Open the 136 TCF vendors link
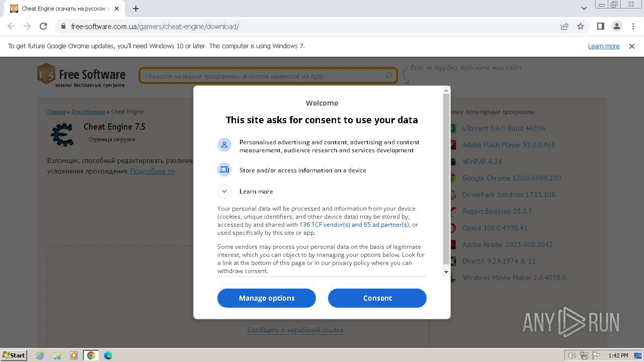This screenshot has width=644, height=362. tap(354, 225)
